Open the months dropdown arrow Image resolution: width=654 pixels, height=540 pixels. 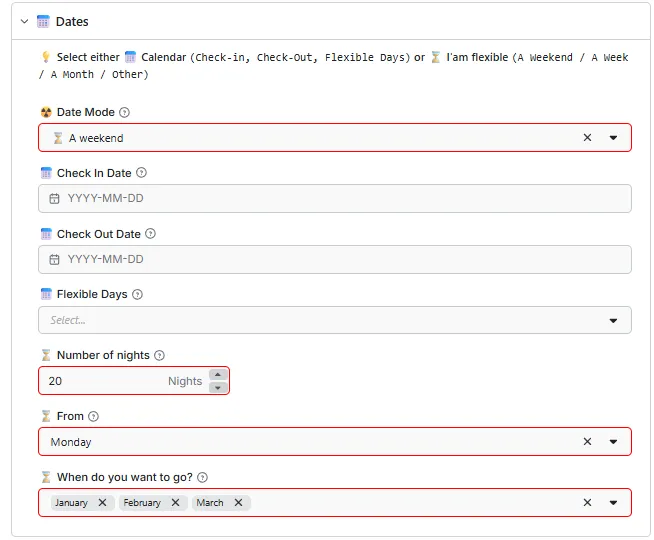(x=613, y=503)
